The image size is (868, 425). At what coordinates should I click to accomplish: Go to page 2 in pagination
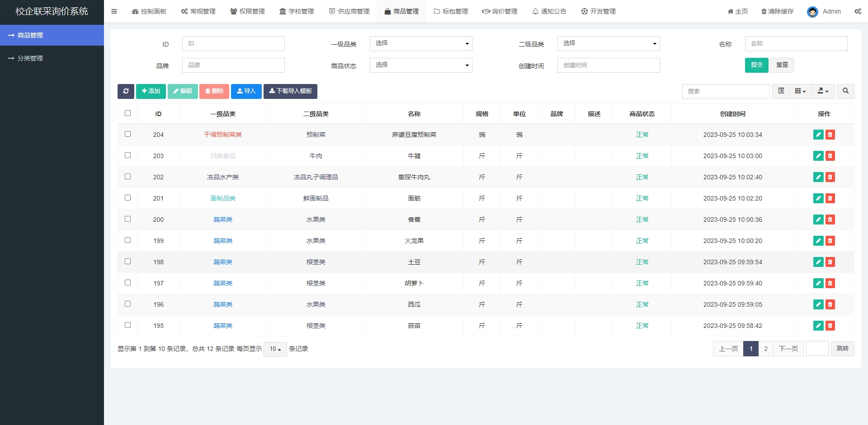(766, 349)
